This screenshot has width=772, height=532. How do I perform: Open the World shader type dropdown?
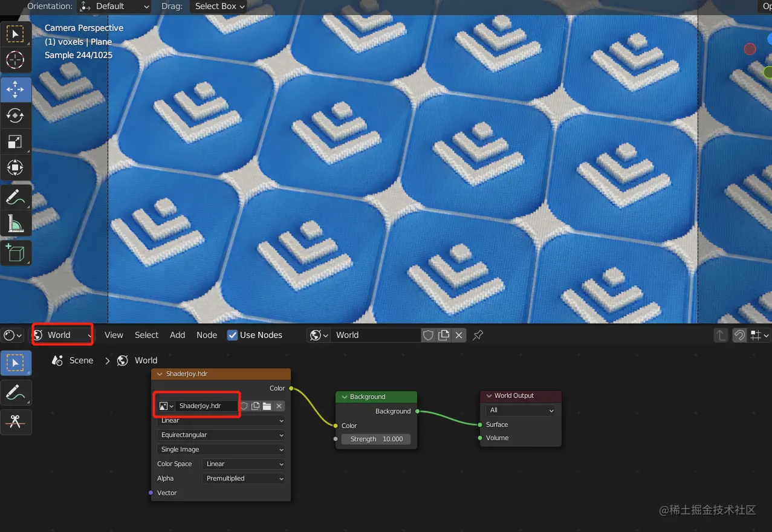pos(62,335)
